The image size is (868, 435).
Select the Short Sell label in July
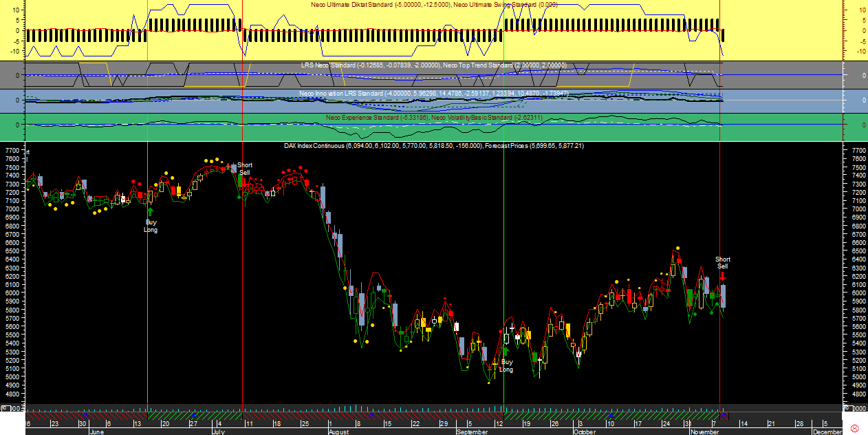[x=245, y=169]
